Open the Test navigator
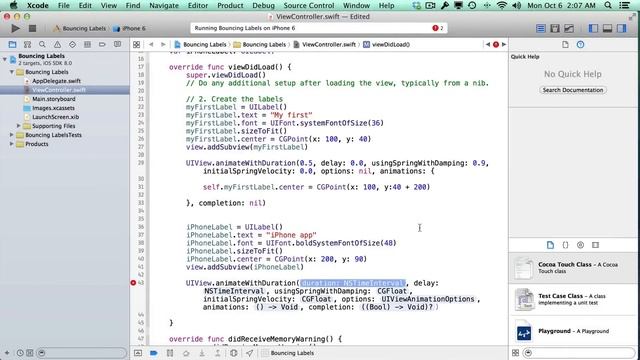This screenshot has width=640, height=360. (x=72, y=44)
